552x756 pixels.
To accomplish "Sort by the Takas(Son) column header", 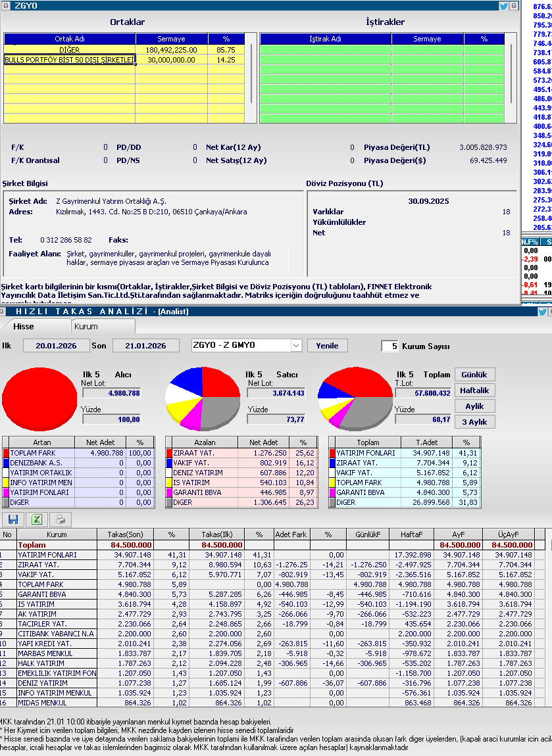I will click(126, 534).
